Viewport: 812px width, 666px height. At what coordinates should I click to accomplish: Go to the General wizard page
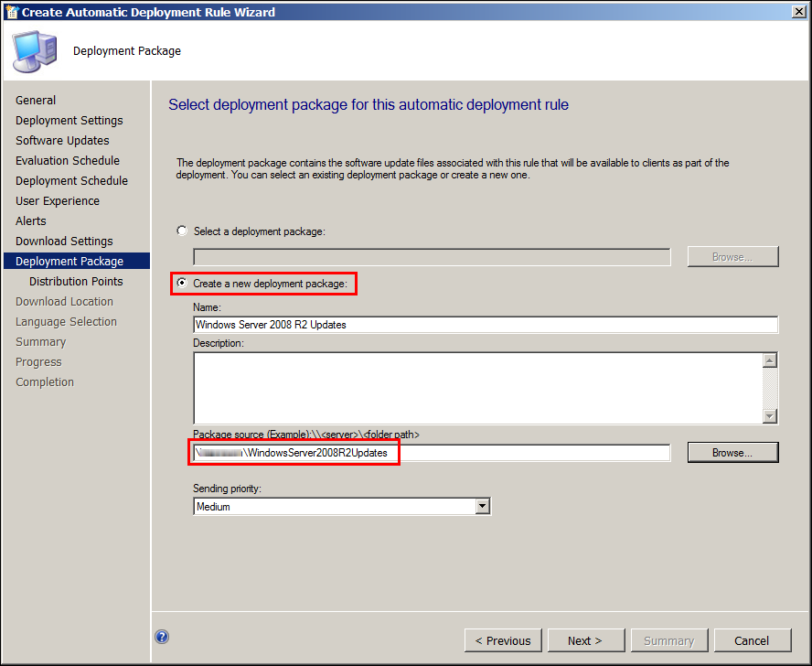coord(36,101)
